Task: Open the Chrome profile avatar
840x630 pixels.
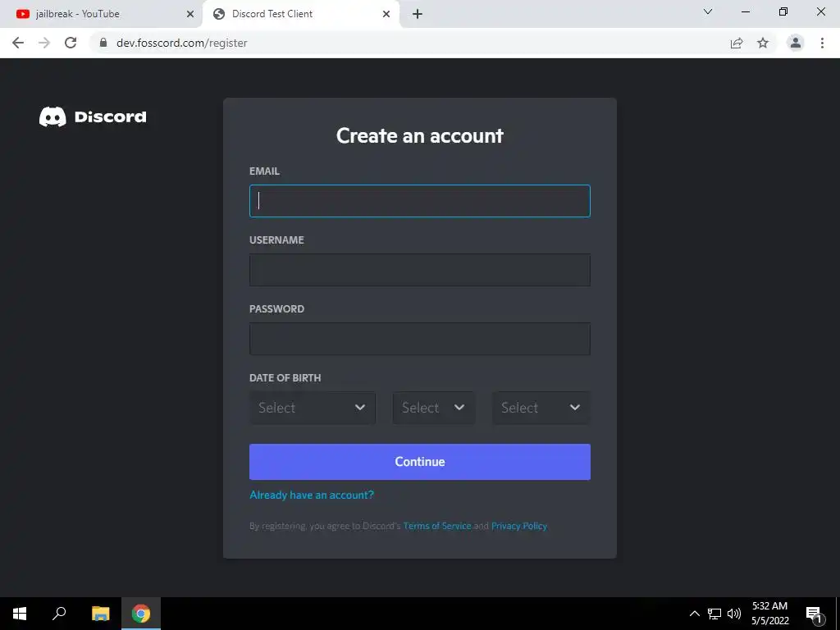Action: (x=796, y=43)
